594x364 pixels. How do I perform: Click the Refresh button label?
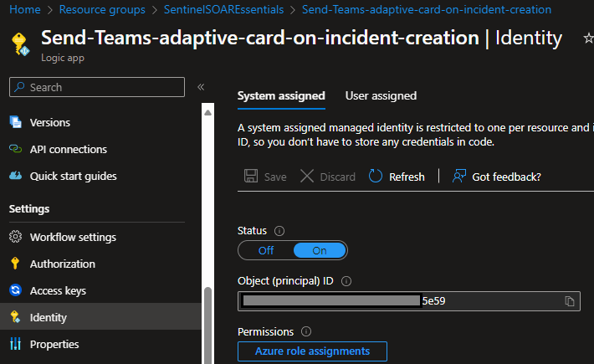[x=407, y=177]
